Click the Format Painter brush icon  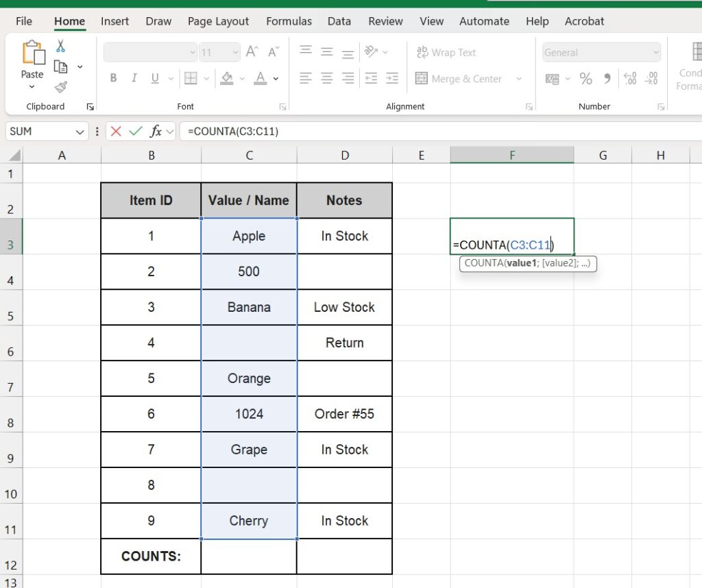click(60, 87)
